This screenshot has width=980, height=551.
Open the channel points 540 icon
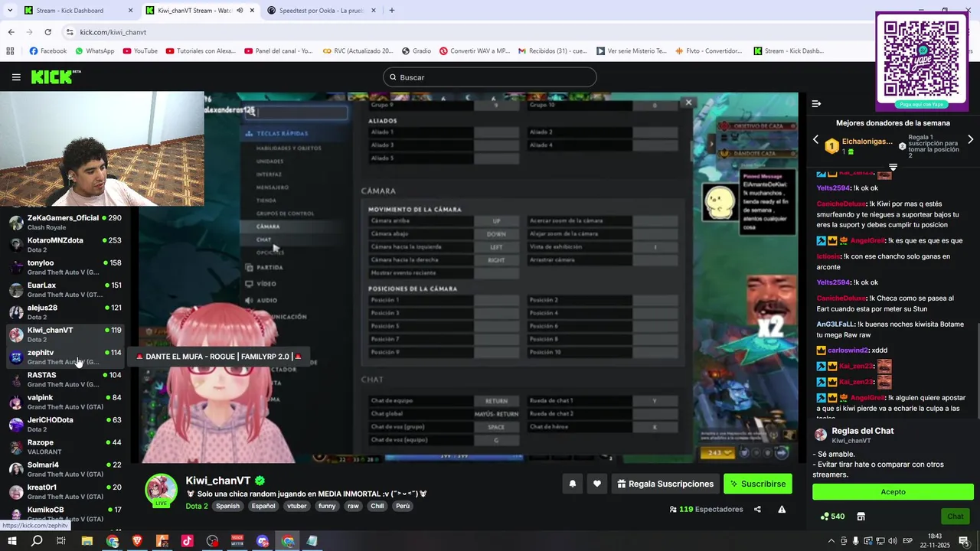[x=832, y=517]
